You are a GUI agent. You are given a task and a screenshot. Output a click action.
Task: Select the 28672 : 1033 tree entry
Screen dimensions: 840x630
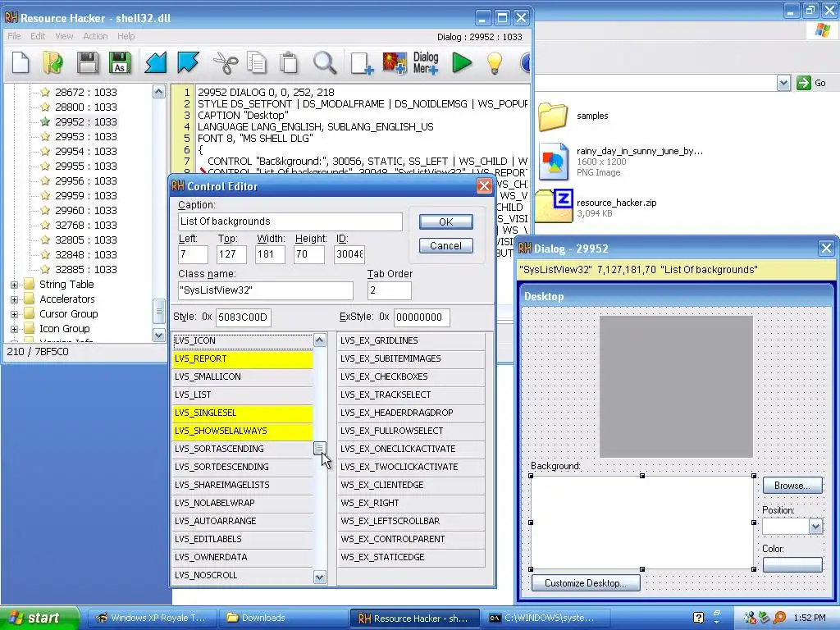pyautogui.click(x=85, y=92)
